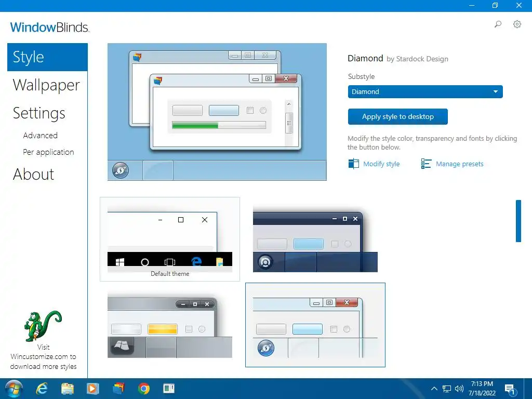Click the taskbar clock showing 7:13 PM

[482, 389]
